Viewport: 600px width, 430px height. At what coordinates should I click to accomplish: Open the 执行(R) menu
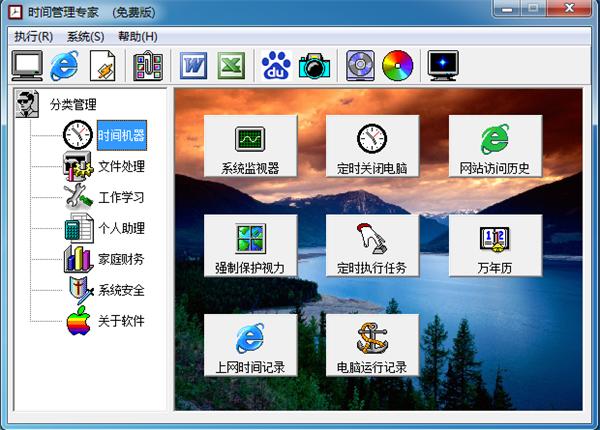pos(34,37)
